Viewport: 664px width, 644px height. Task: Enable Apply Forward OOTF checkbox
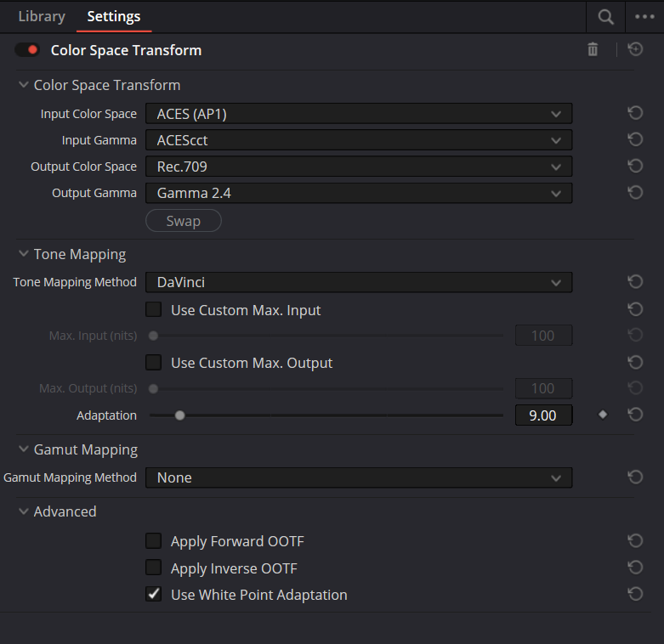click(x=153, y=540)
